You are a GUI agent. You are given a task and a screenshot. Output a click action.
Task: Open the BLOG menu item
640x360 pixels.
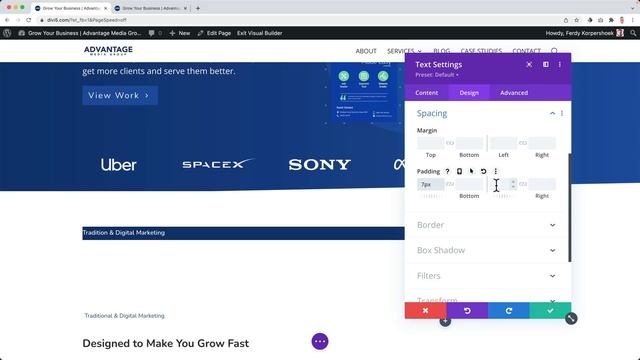442,51
